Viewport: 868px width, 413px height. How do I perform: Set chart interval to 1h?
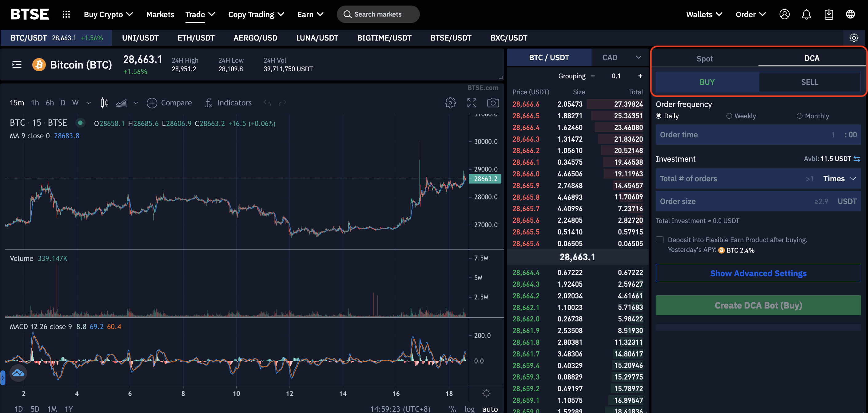[35, 103]
